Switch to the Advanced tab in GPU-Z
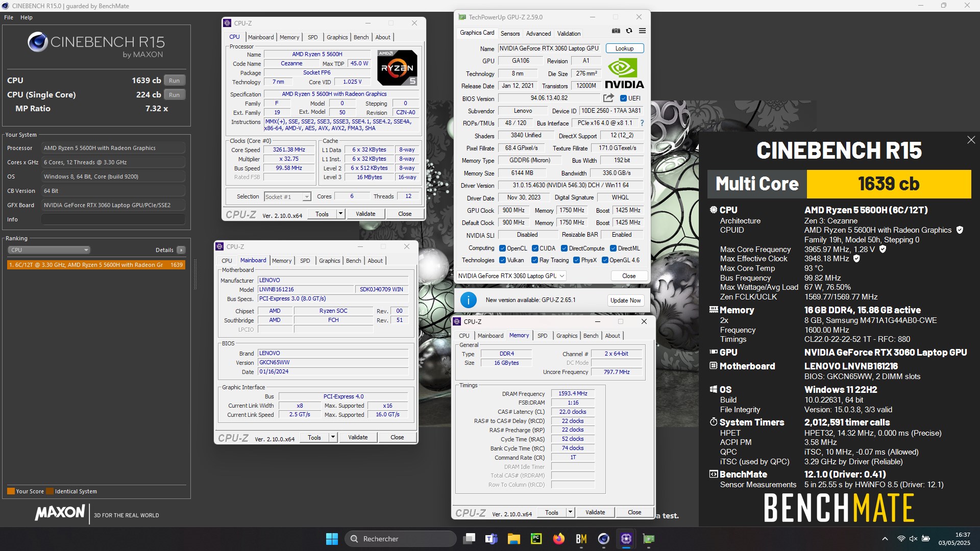 (x=538, y=34)
